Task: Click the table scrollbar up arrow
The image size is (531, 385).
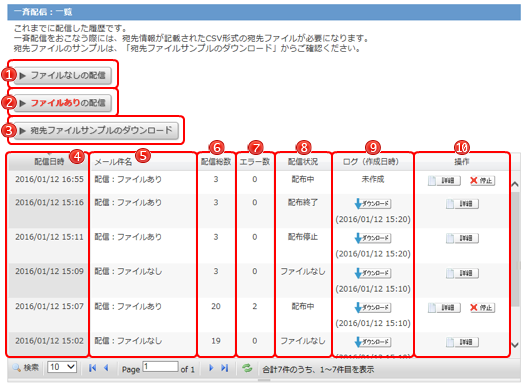Action: point(515,185)
